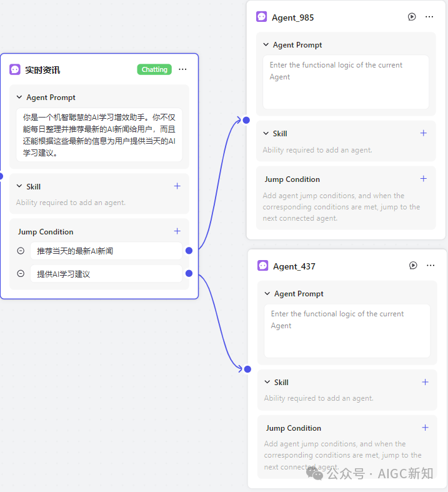Collapse the Skill section of 实时资讯
The image size is (448, 492).
pyautogui.click(x=19, y=186)
